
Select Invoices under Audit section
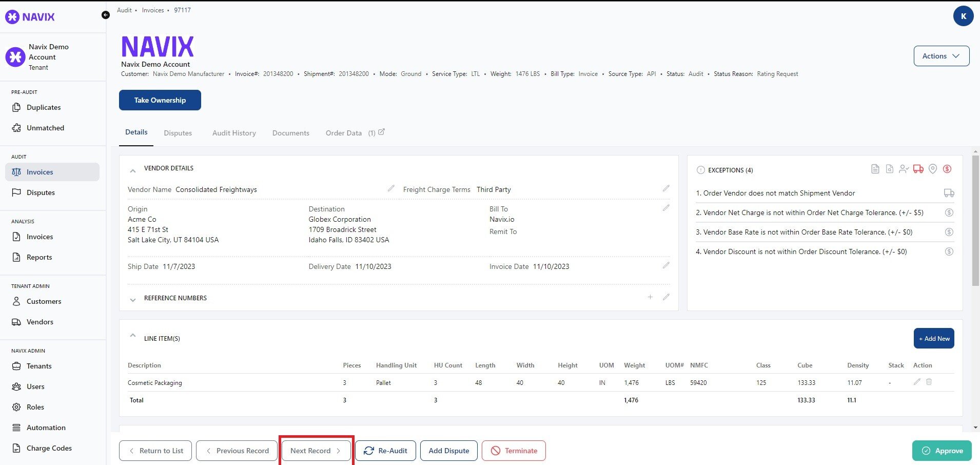pyautogui.click(x=52, y=172)
